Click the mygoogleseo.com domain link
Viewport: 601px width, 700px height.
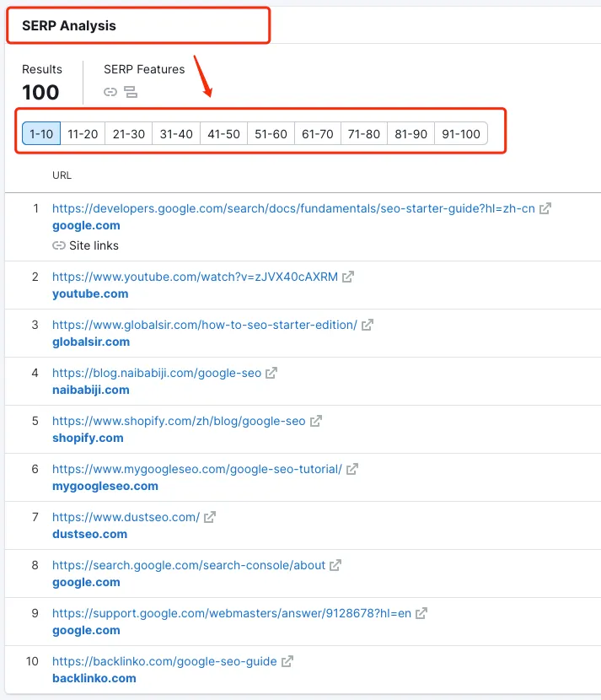(x=105, y=486)
